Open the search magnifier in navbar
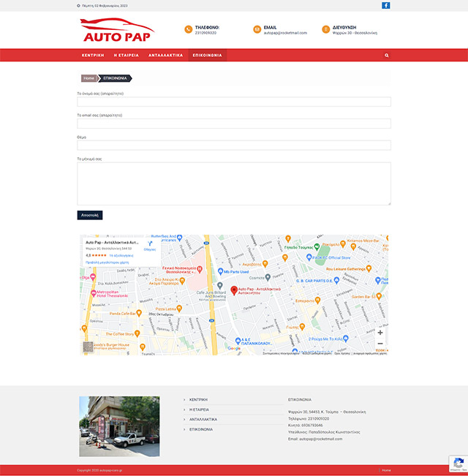Screen dimensions: 468x476 point(387,56)
